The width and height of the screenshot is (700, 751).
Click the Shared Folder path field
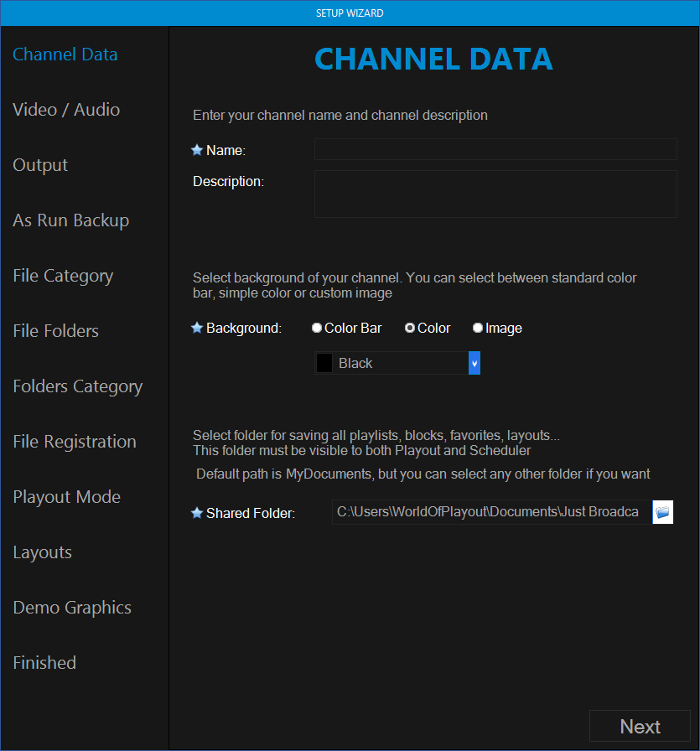[x=490, y=512]
